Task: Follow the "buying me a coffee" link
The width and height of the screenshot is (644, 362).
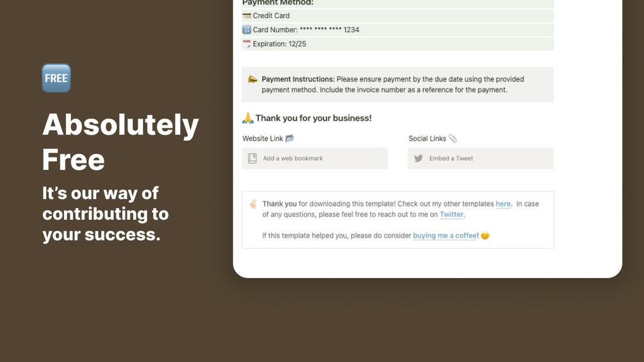Action: pos(445,236)
